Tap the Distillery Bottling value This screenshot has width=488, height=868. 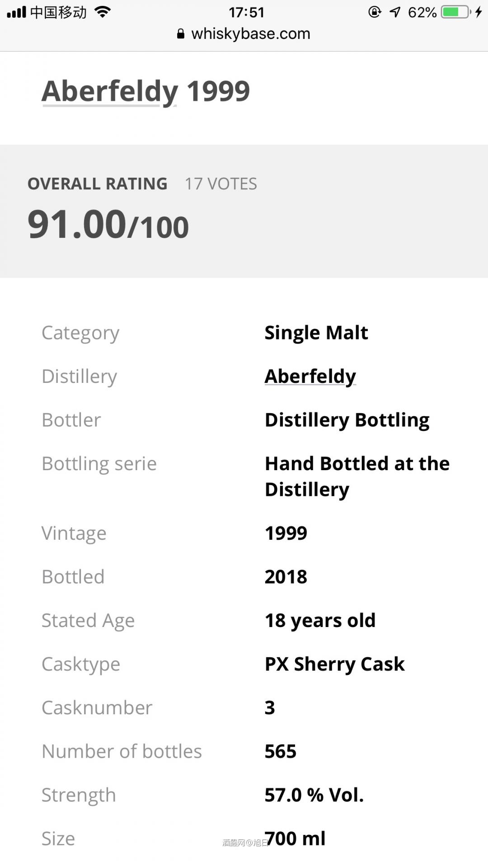tap(347, 420)
